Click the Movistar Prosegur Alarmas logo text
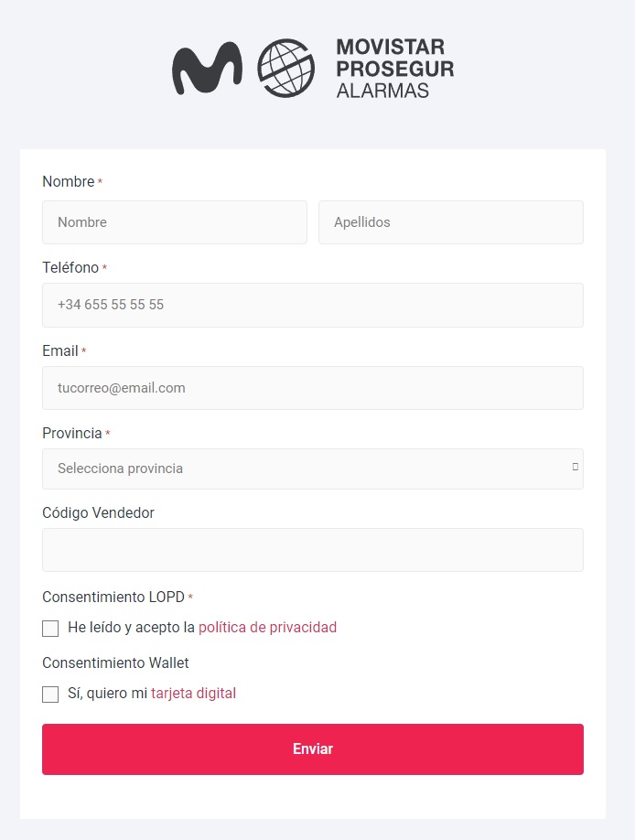This screenshot has height=840, width=635. pos(395,68)
